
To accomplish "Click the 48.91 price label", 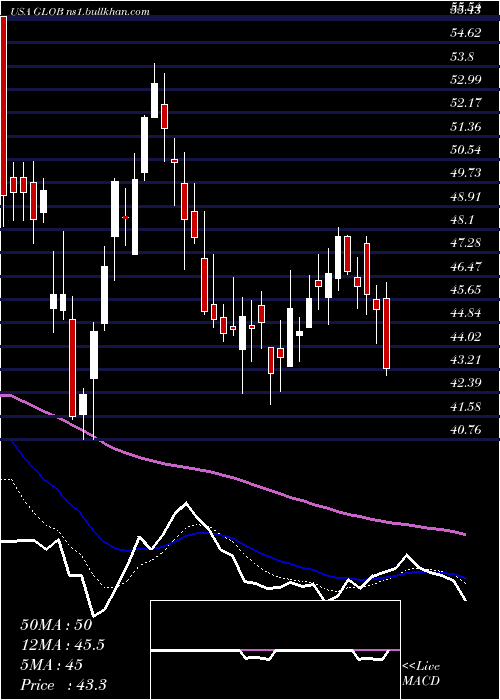I will click(x=466, y=196).
